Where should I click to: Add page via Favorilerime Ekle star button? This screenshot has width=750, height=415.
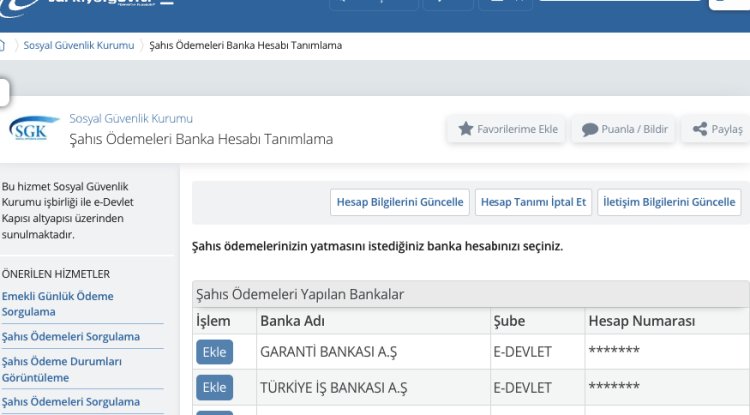coord(507,129)
